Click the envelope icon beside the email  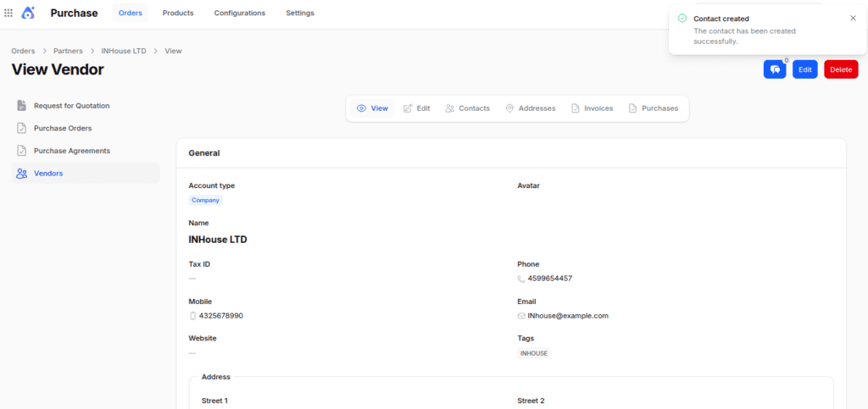[x=521, y=316]
